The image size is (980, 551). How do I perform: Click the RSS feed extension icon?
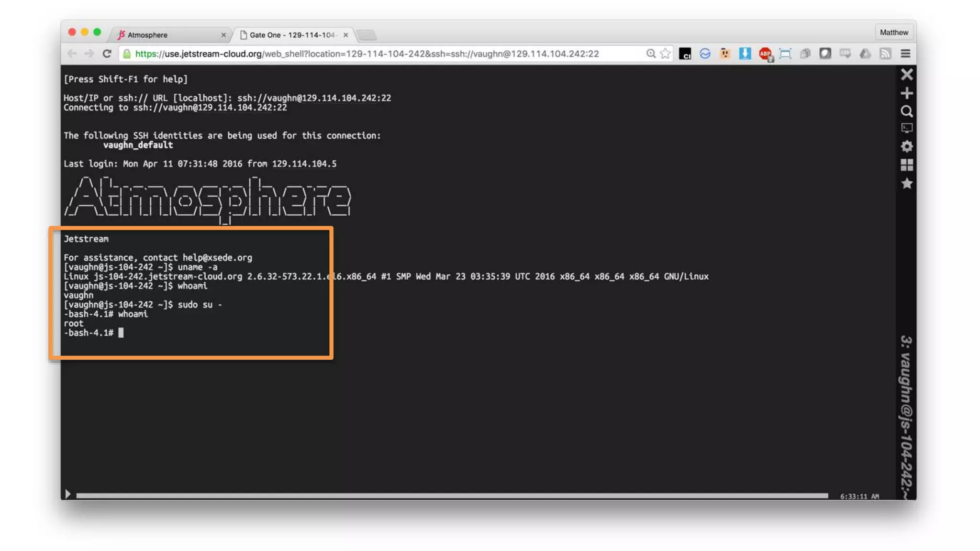[x=885, y=54]
